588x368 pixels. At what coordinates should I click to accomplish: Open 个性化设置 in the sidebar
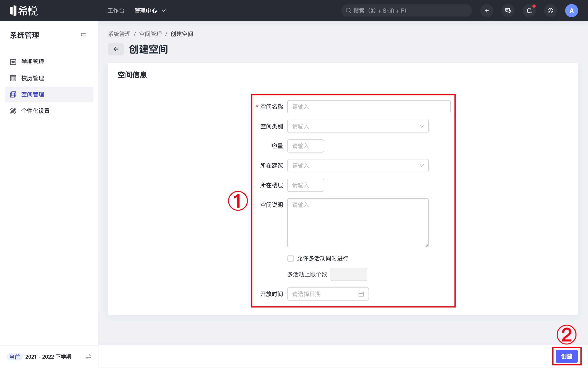click(49, 111)
